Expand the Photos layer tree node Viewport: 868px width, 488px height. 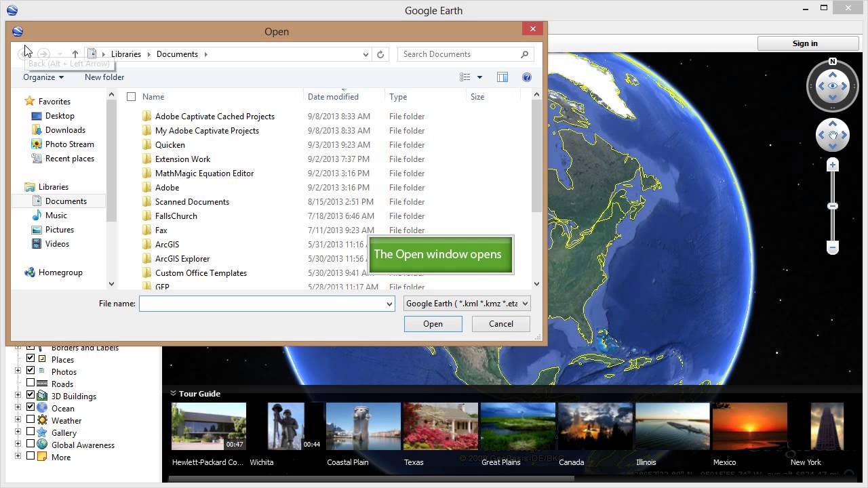(x=18, y=371)
